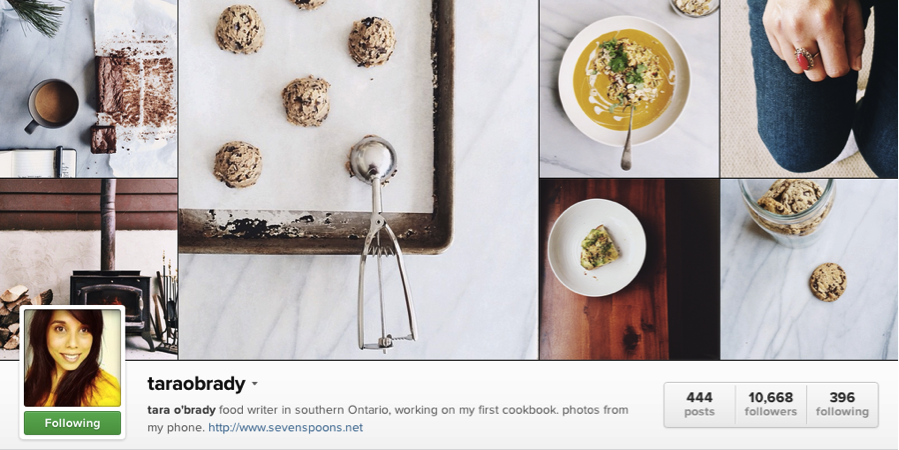The height and width of the screenshot is (450, 899).
Task: View the 444 posts count
Action: pyautogui.click(x=699, y=405)
